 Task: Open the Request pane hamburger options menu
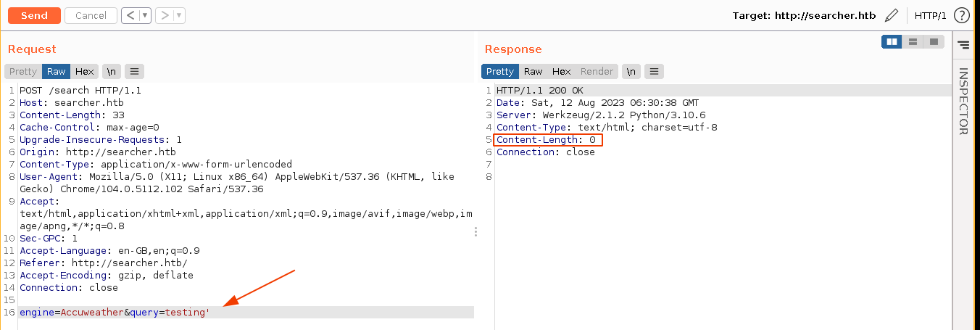pos(134,71)
